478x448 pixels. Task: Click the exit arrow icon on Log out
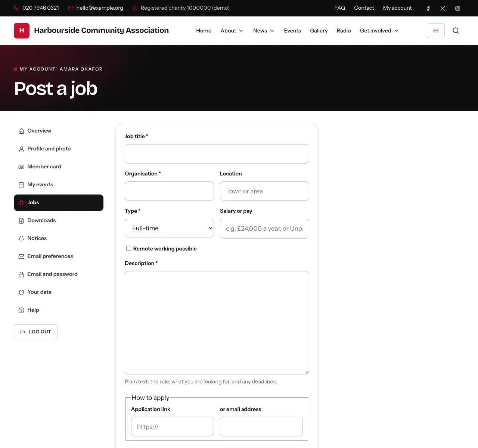coord(23,332)
